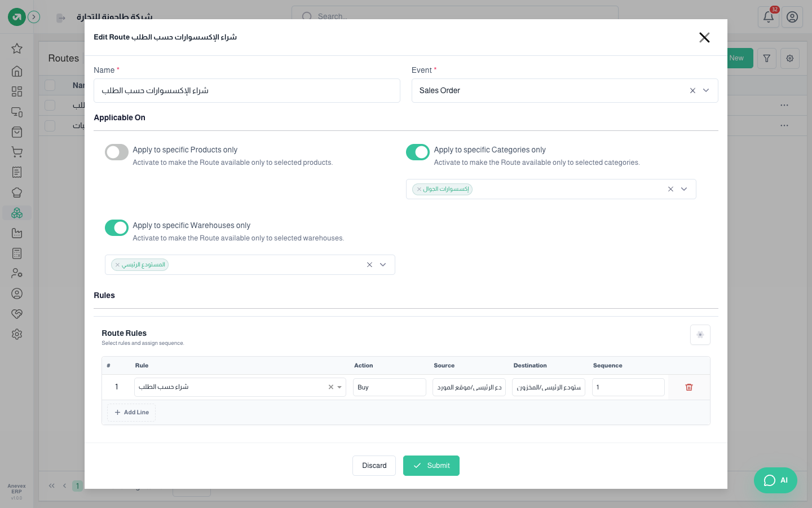Screen dimensions: 812x508
Task: Open the Rule dropdown in line 1
Action: click(x=339, y=387)
